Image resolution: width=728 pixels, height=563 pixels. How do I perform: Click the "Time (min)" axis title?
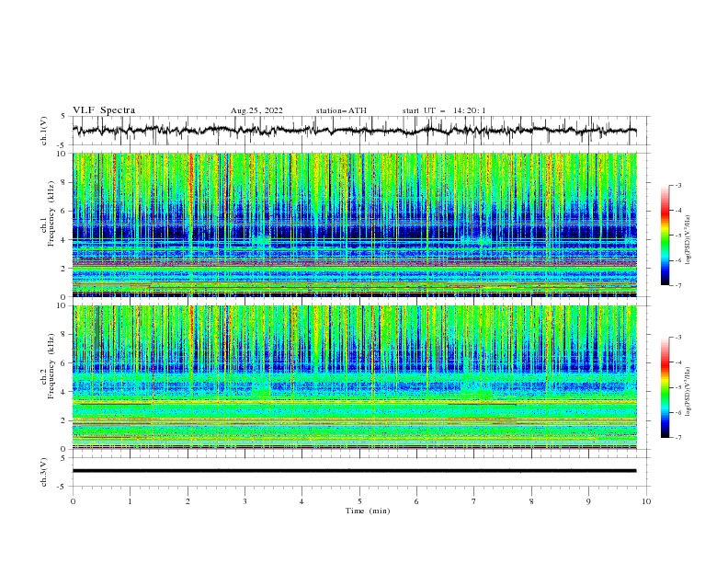[368, 511]
